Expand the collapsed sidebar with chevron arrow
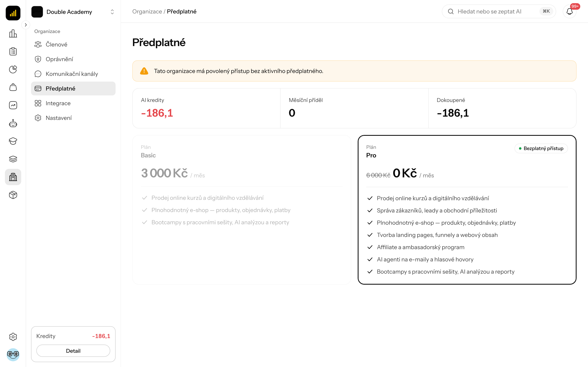 click(x=26, y=25)
